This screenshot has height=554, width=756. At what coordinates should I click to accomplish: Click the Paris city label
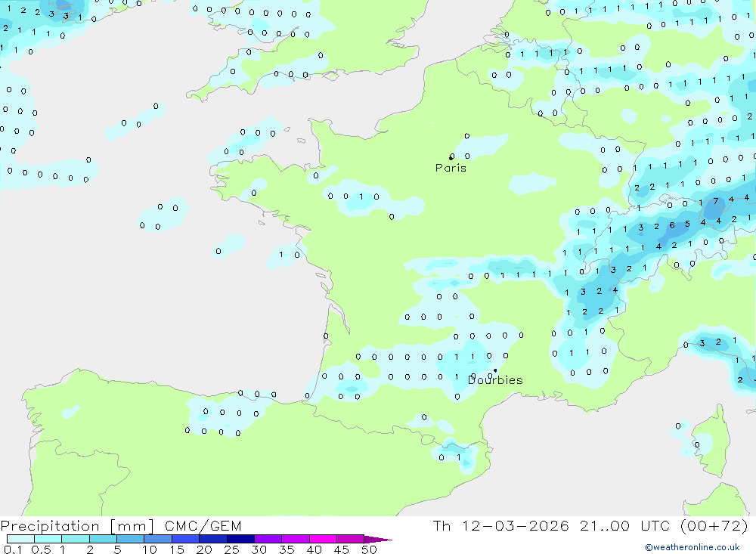coord(451,168)
